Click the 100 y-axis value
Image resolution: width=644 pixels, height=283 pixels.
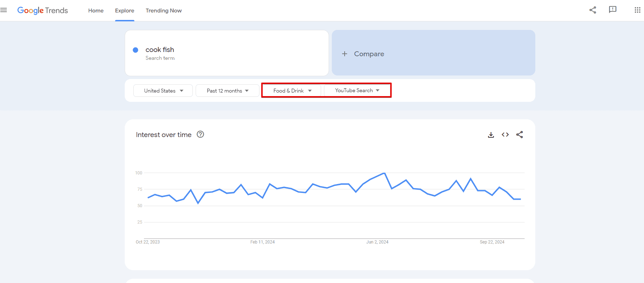click(x=139, y=173)
